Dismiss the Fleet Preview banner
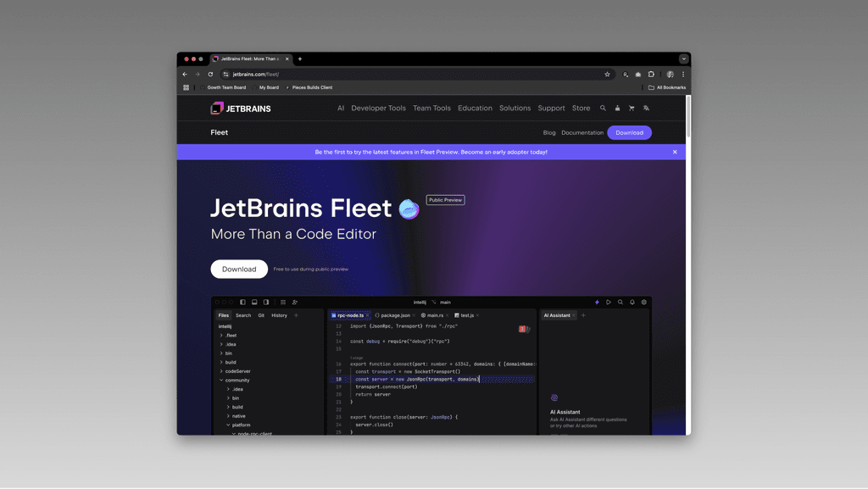Viewport: 868px width, 489px height. pyautogui.click(x=675, y=152)
